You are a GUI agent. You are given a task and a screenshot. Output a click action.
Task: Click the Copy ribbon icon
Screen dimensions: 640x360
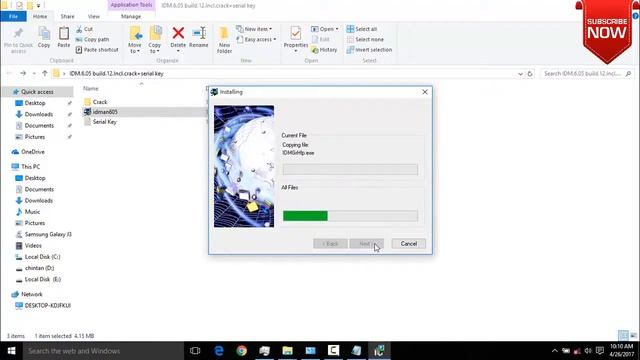click(44, 37)
